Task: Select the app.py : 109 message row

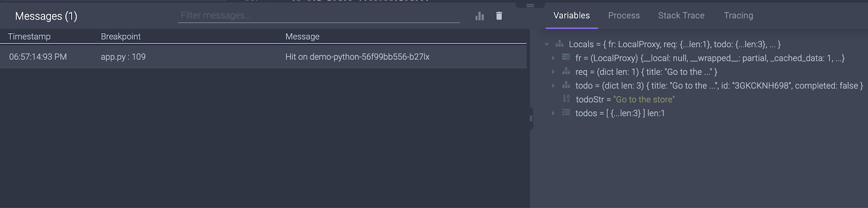Action: coord(263,56)
